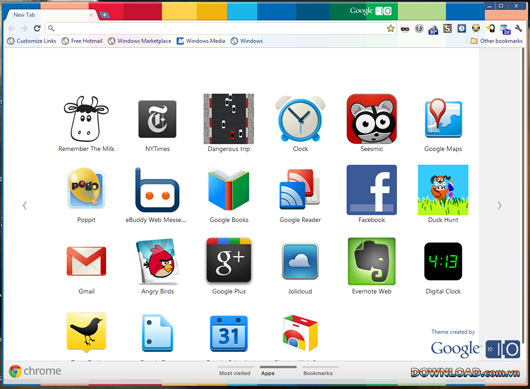The height and width of the screenshot is (389, 530).
Task: Open the Clock app
Action: pos(300,119)
